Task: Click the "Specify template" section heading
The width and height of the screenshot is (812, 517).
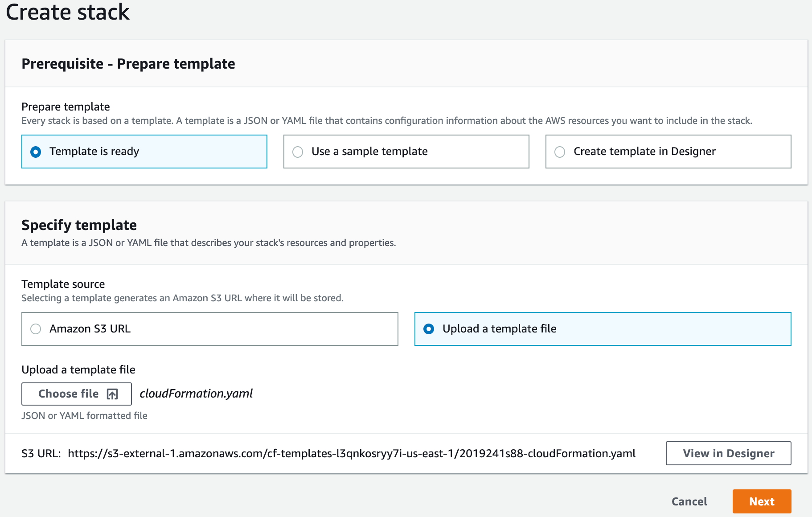Action: click(x=79, y=225)
